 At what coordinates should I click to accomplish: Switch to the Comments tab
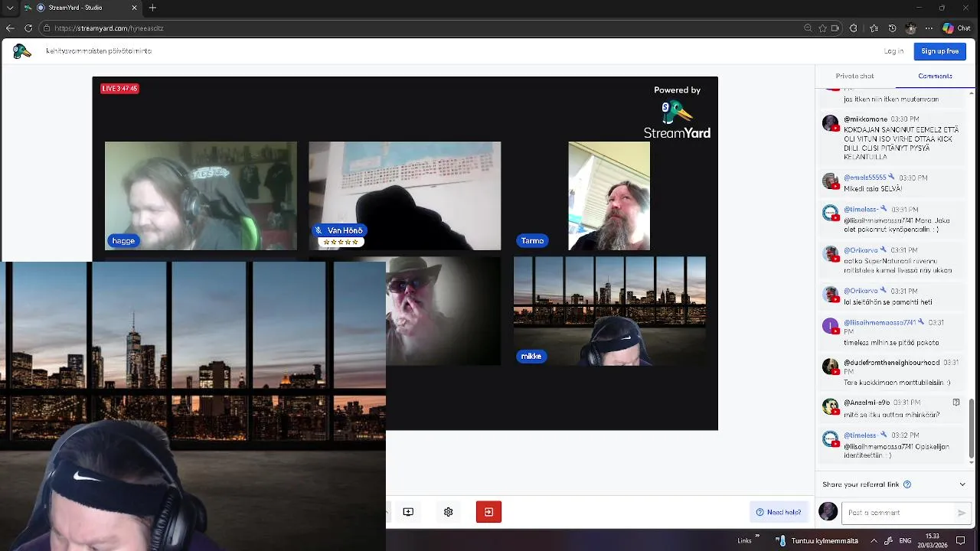click(x=935, y=76)
